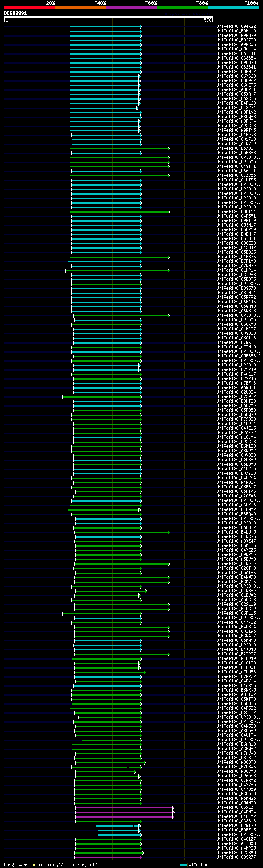
Task: Select hit label UniRef100_Q759L2
Action: pos(236,396)
